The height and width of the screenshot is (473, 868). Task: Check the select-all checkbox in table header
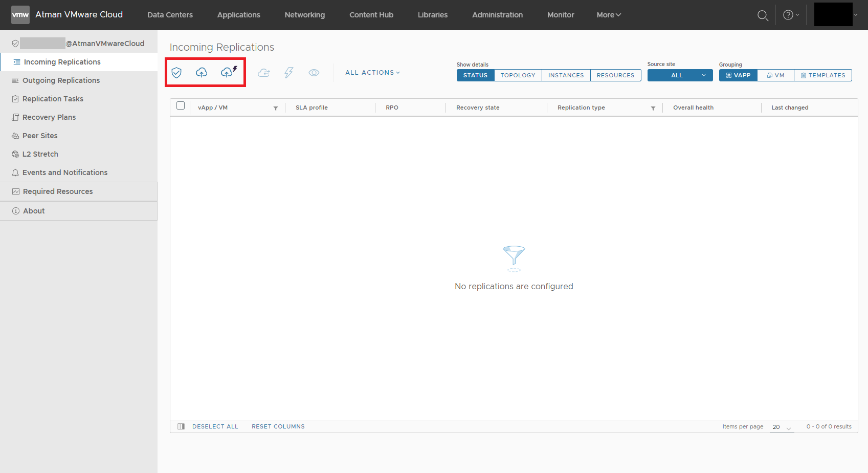point(181,106)
